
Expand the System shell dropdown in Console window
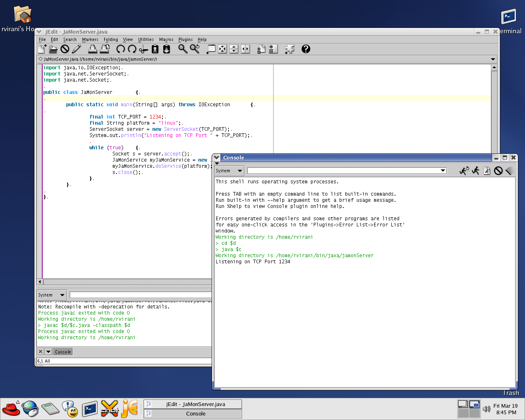[240, 171]
